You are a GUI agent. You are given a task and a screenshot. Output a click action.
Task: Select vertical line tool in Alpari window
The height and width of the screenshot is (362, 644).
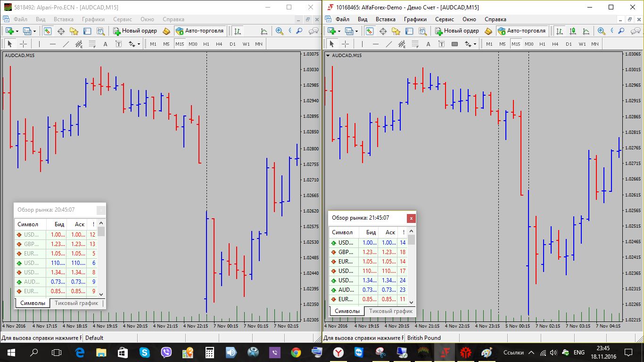pos(39,44)
